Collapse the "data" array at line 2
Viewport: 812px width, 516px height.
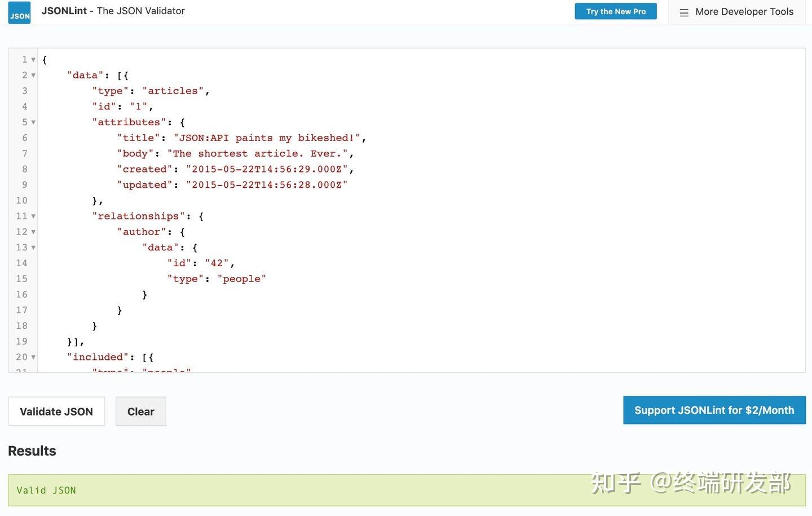coord(33,75)
